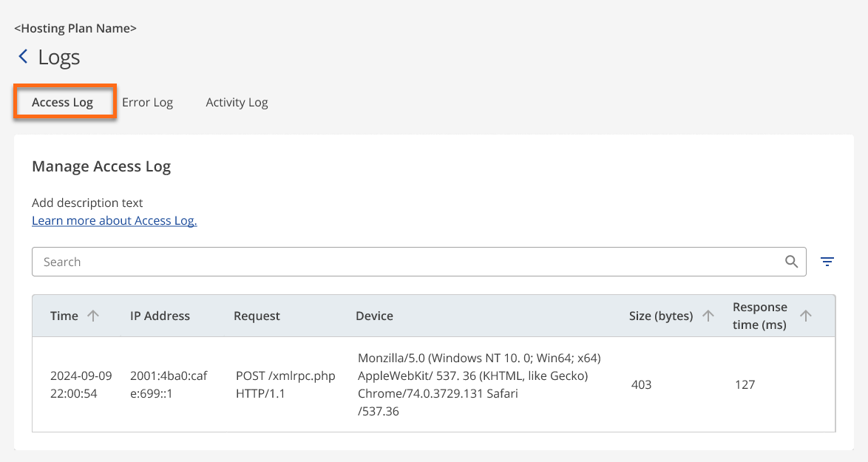The image size is (868, 462).
Task: Toggle descending sort for Size column
Action: click(x=708, y=315)
